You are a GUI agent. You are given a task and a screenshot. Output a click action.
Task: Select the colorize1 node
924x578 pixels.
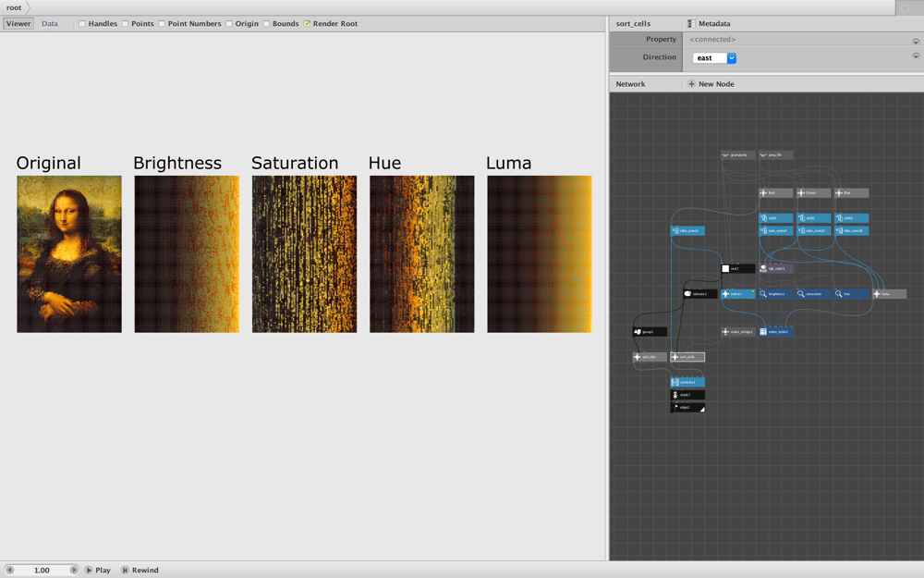point(700,294)
